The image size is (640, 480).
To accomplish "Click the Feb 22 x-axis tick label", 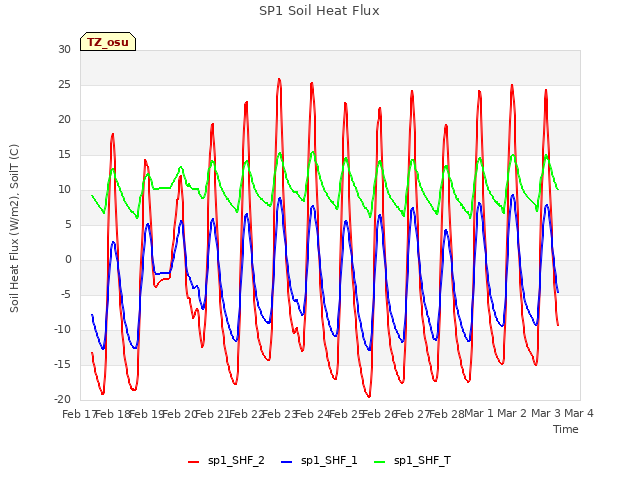I will click(x=247, y=414).
